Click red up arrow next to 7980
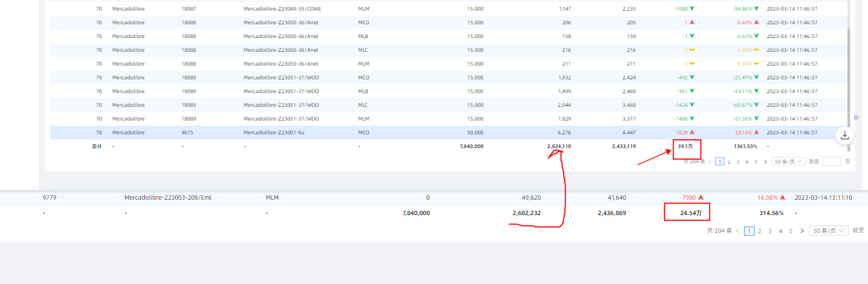Screen dimensions: 868x284 click(701, 197)
